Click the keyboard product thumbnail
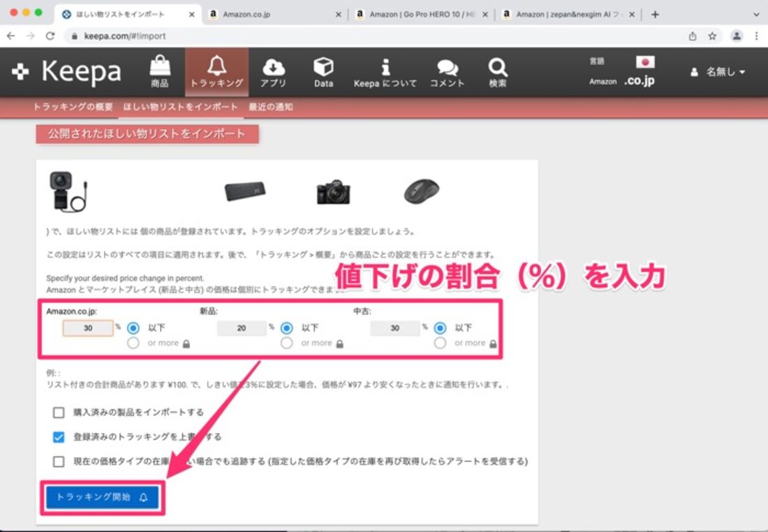 click(245, 191)
